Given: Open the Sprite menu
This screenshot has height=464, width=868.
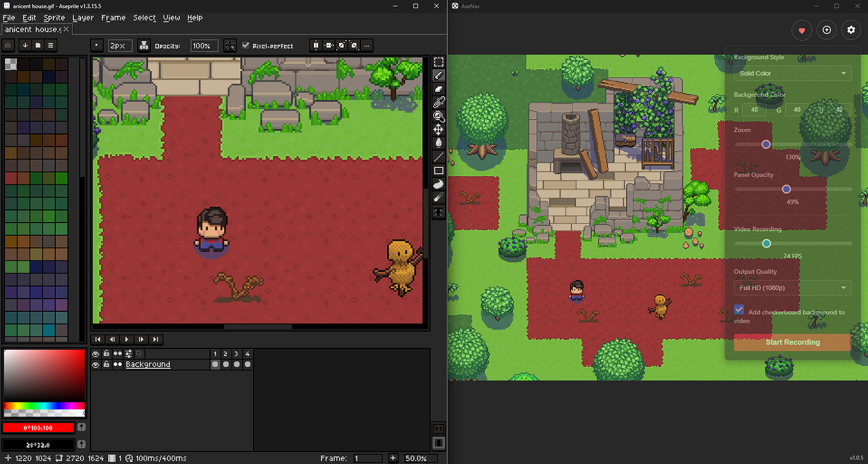Looking at the screenshot, I should (x=54, y=18).
